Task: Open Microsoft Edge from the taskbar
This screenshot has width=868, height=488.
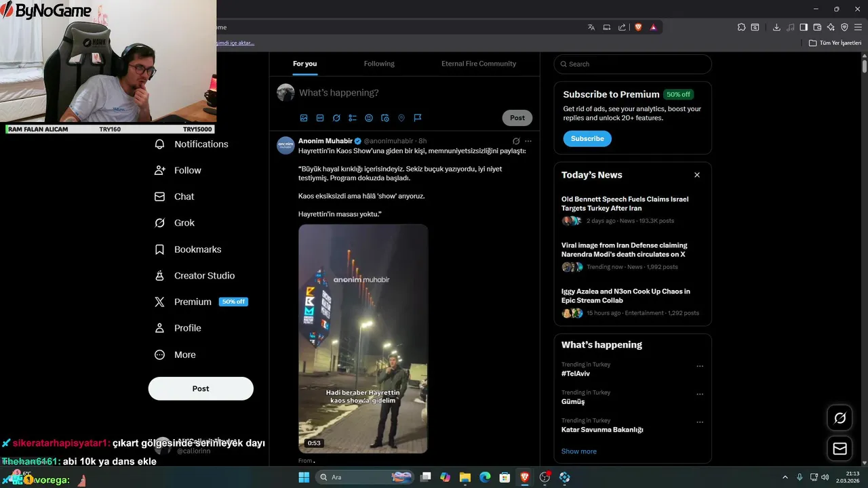Action: 485,477
